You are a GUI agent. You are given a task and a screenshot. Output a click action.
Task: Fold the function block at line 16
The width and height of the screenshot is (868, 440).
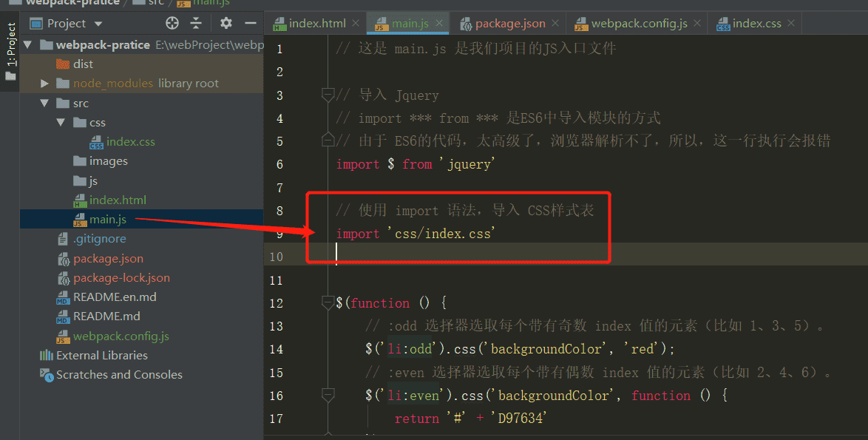point(328,395)
